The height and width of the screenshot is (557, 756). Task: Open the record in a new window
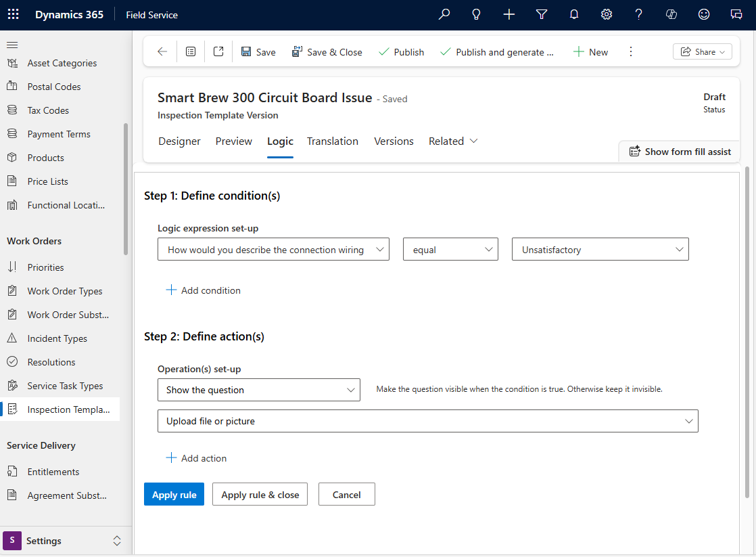218,51
